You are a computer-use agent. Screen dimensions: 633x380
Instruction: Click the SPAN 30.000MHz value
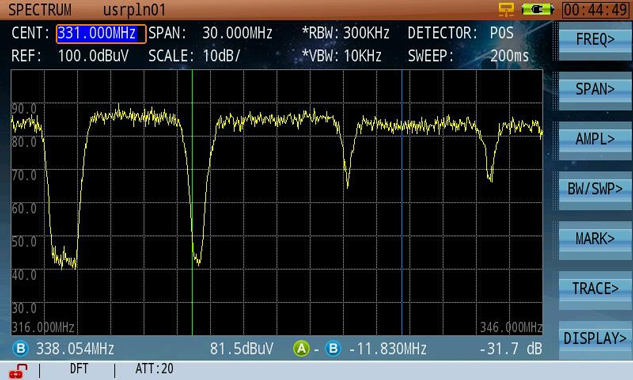point(237,33)
